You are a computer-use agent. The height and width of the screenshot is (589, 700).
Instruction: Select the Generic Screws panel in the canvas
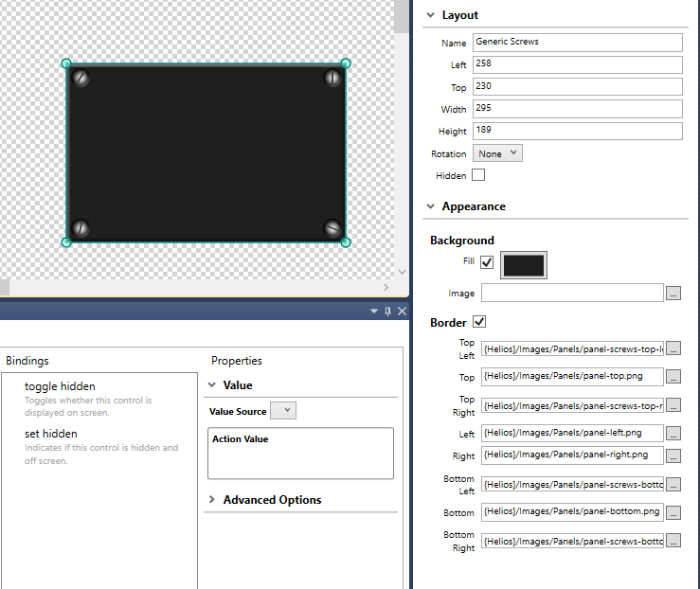[206, 153]
